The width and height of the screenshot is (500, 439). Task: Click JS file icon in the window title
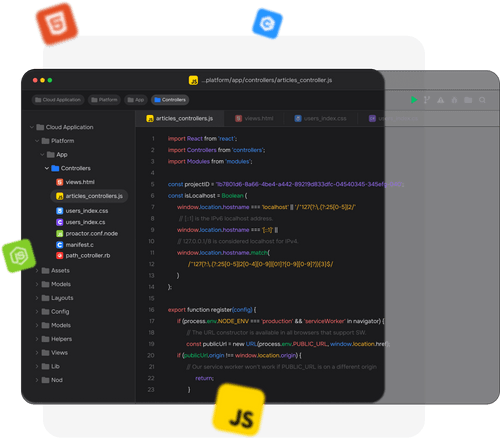193,80
